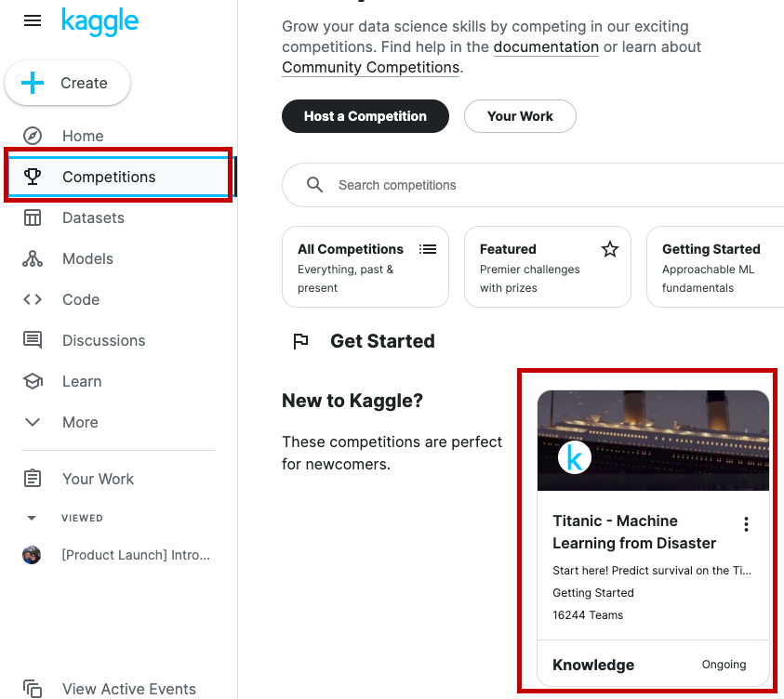Click the Learn graduation icon
This screenshot has height=699, width=784.
[33, 381]
